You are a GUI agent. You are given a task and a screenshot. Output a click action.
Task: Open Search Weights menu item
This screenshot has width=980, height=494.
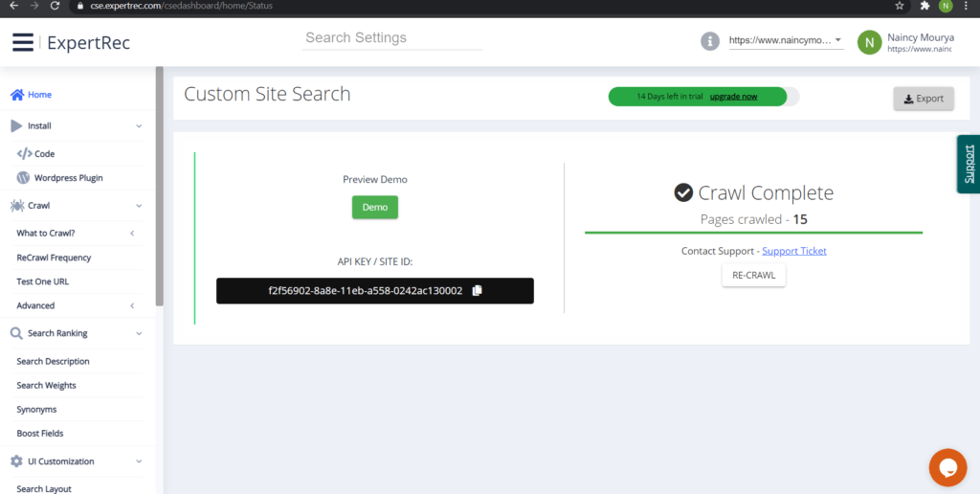point(46,385)
